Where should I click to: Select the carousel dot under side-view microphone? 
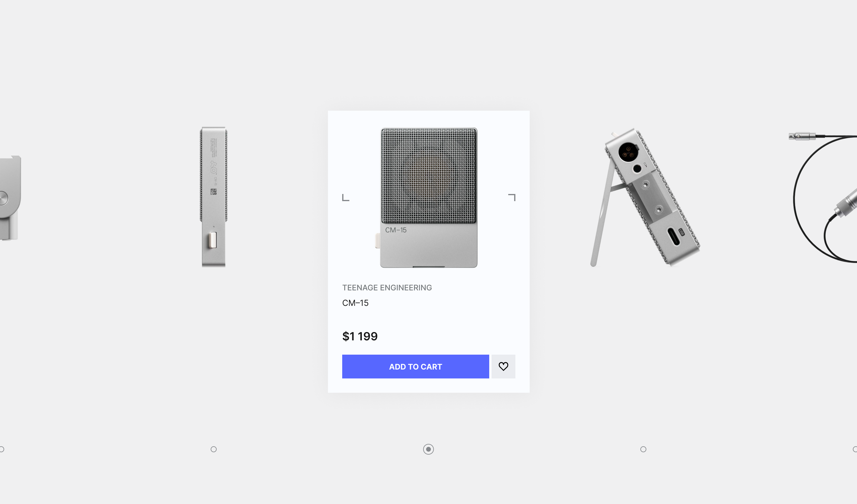214,449
